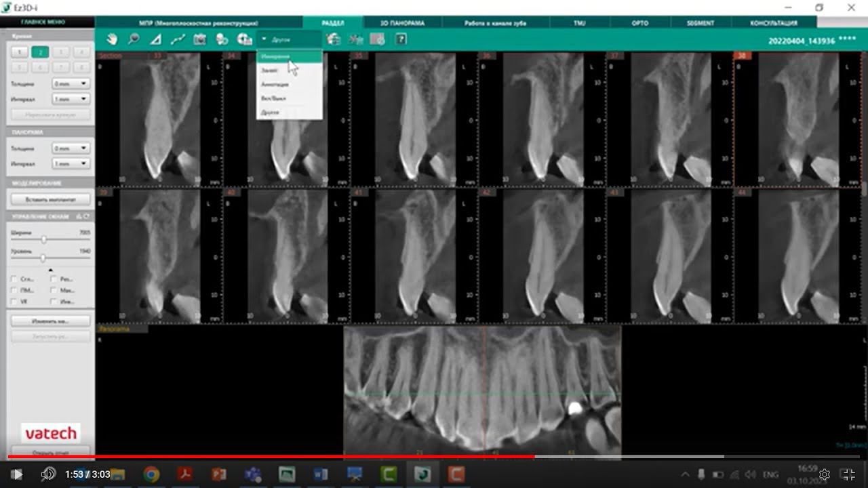868x488 pixels.
Task: Click the CD export icon
Action: pyautogui.click(x=244, y=39)
